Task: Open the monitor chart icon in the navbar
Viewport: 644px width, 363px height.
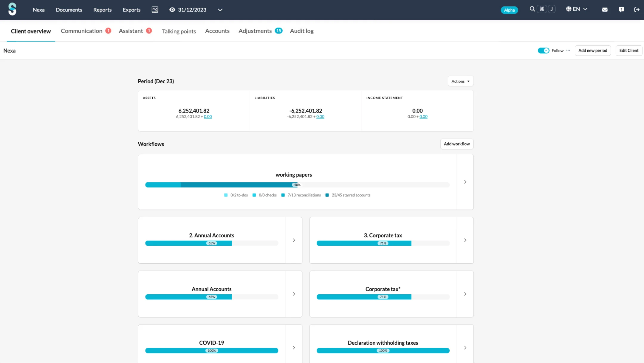Action: 155,10
